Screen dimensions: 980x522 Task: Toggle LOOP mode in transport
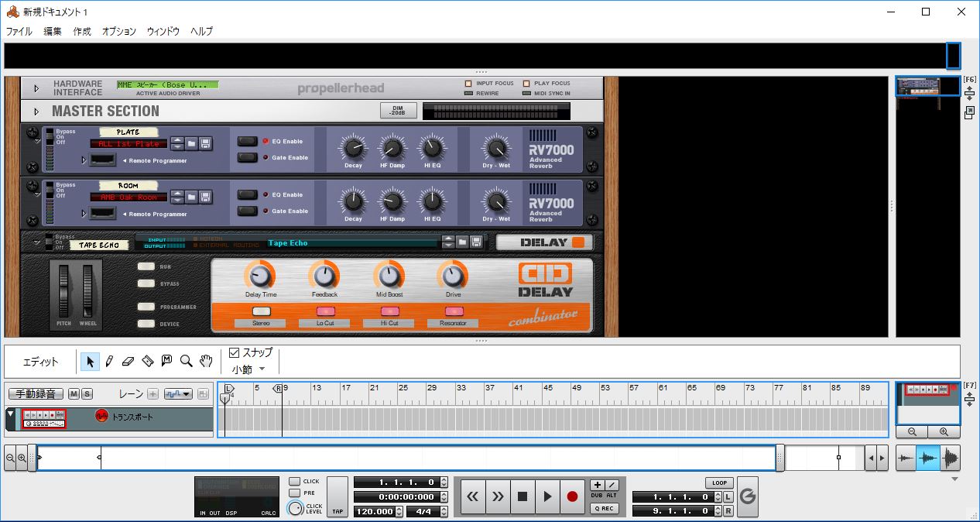tap(719, 483)
